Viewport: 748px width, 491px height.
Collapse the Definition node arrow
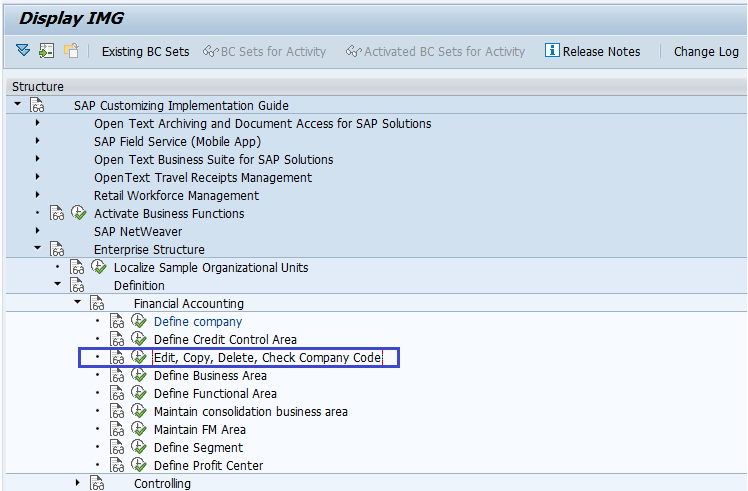click(x=58, y=285)
